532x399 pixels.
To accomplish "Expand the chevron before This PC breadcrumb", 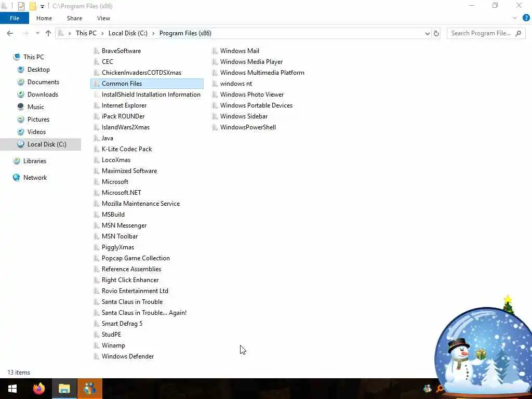I will (x=70, y=33).
